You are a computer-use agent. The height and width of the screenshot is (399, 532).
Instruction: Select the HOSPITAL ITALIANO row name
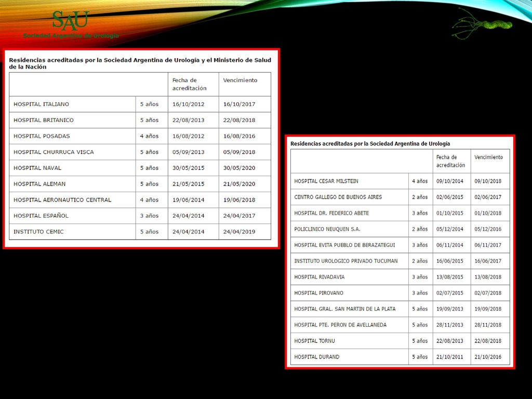(x=41, y=104)
